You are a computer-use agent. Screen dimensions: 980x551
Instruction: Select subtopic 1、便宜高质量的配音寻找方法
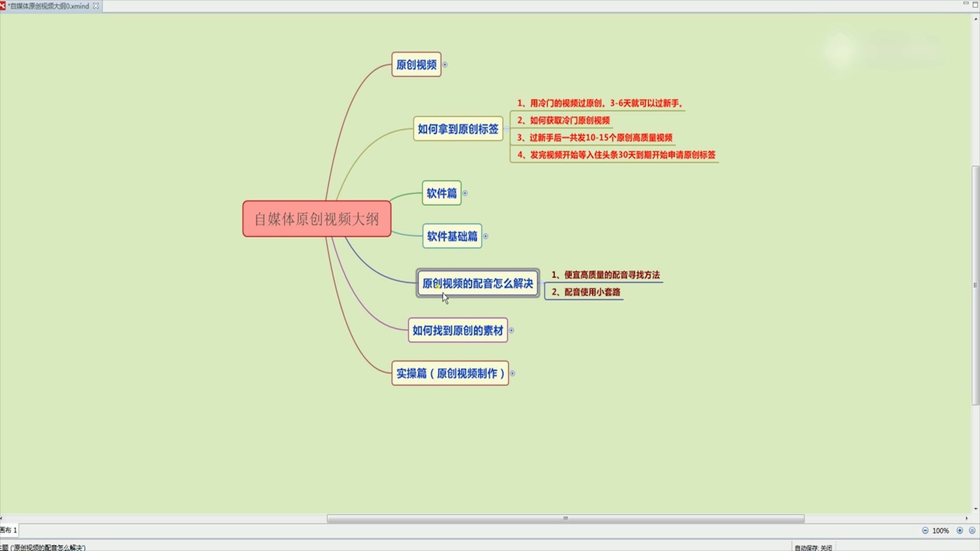click(605, 275)
